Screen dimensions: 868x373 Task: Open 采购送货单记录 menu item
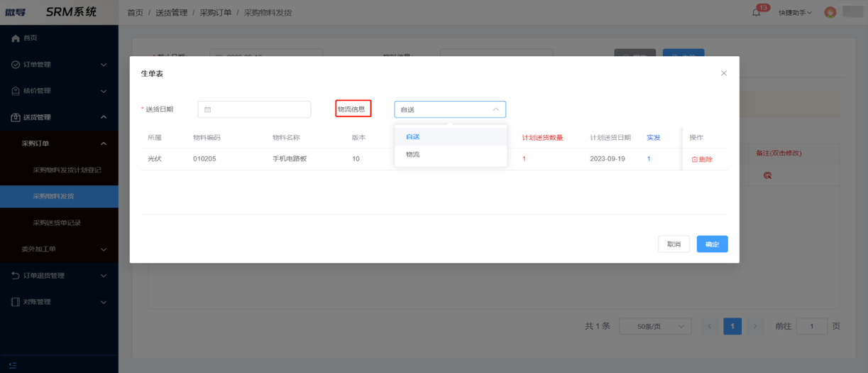tap(57, 223)
